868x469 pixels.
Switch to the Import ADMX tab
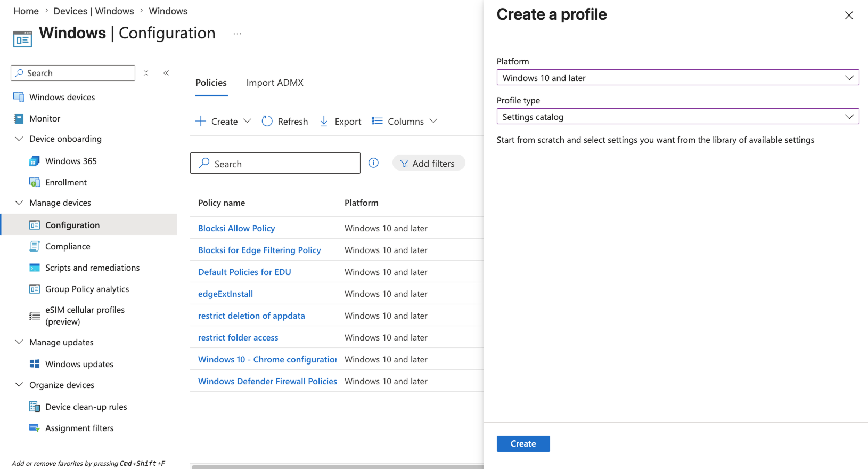pos(275,83)
